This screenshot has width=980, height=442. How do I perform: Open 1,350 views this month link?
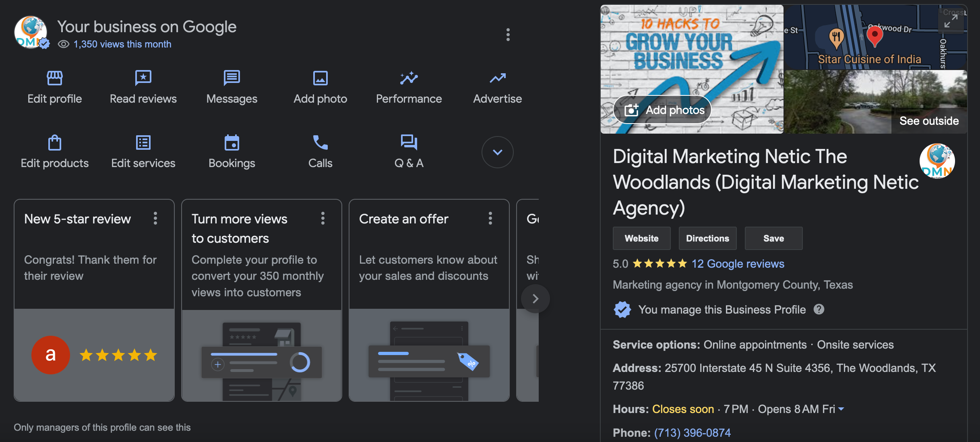(x=122, y=44)
